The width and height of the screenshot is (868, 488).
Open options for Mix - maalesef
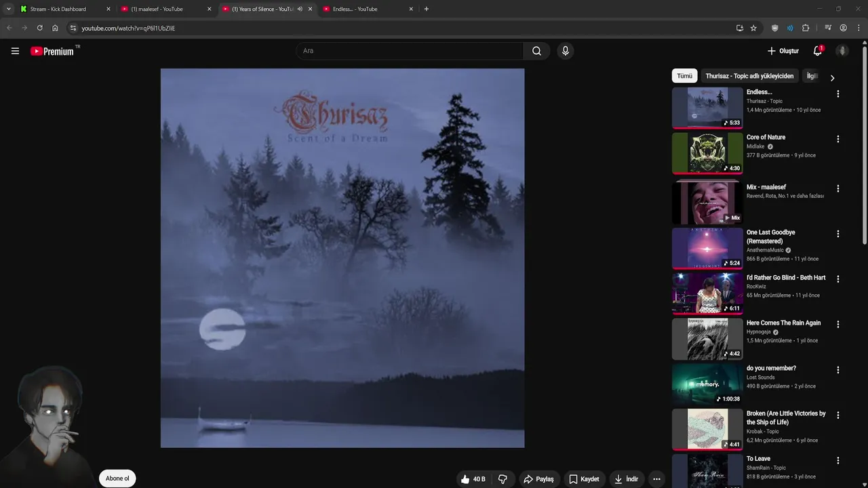pos(838,188)
